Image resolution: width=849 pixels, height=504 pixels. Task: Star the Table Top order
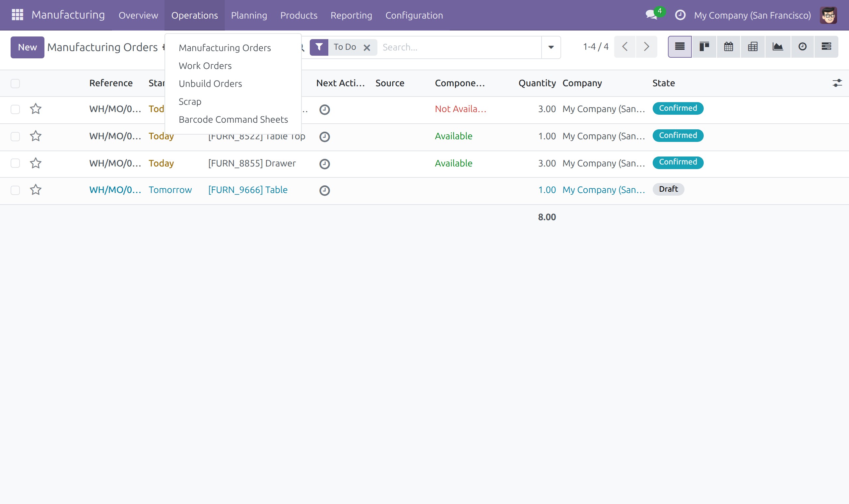[x=36, y=136]
